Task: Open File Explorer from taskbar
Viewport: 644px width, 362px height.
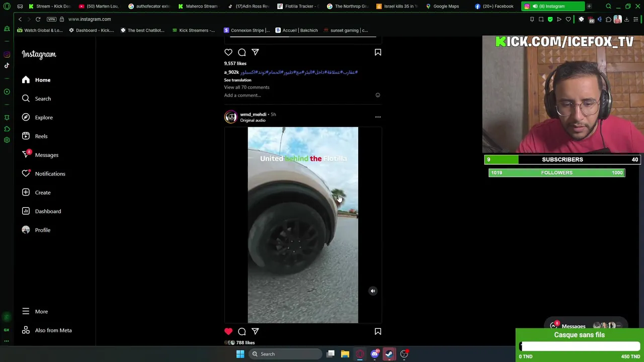Action: [345, 354]
